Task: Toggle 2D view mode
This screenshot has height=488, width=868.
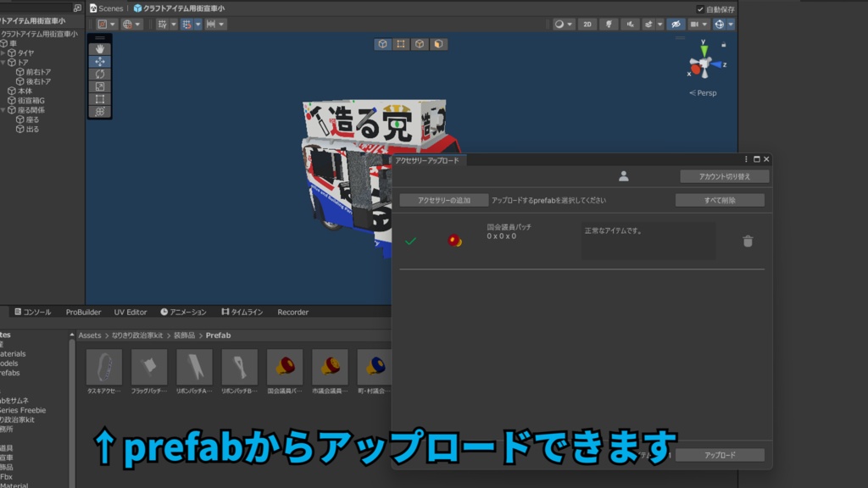Action: (587, 25)
